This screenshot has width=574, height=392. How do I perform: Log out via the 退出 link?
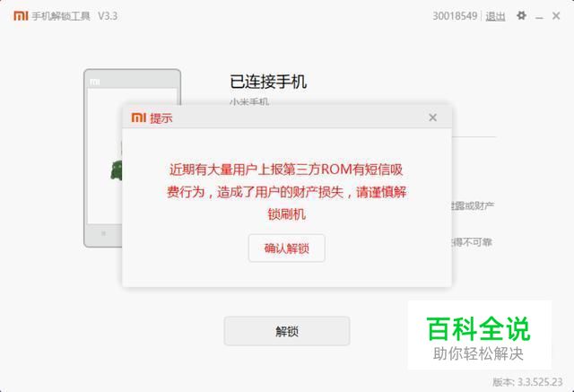point(495,16)
